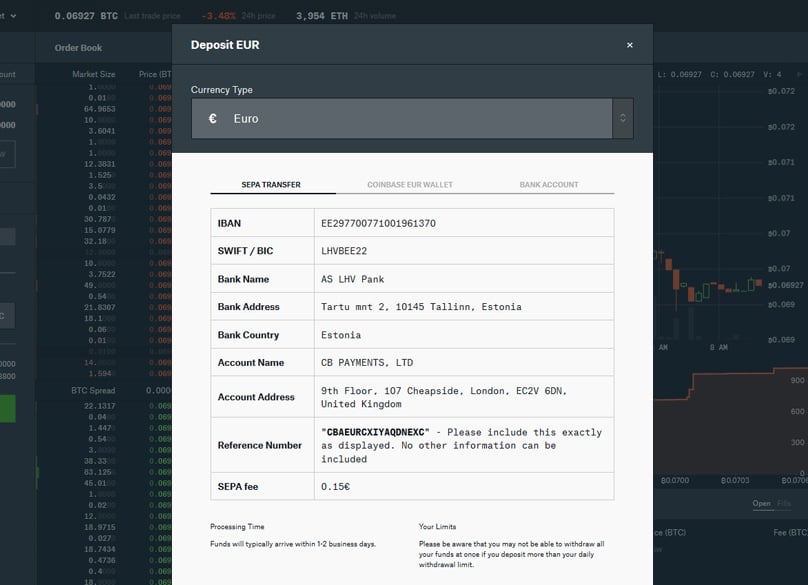
Task: Switch to the Coinbase EUR Wallet tab
Action: pos(410,185)
